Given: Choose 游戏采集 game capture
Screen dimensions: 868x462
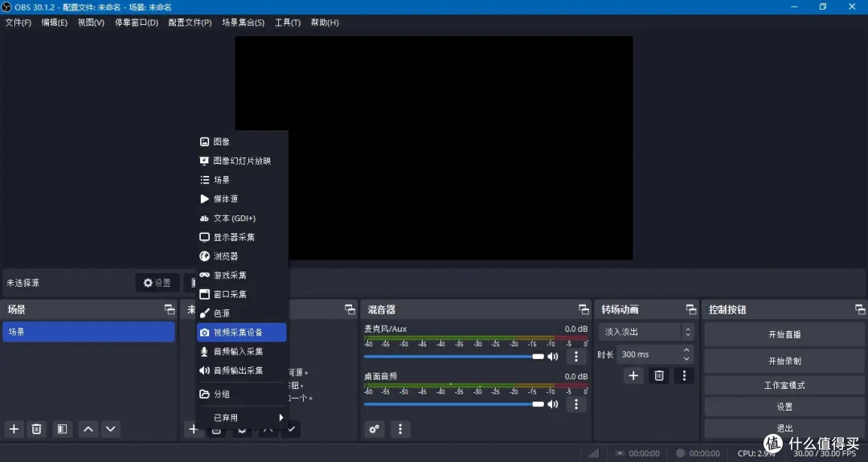Looking at the screenshot, I should pyautogui.click(x=243, y=275).
